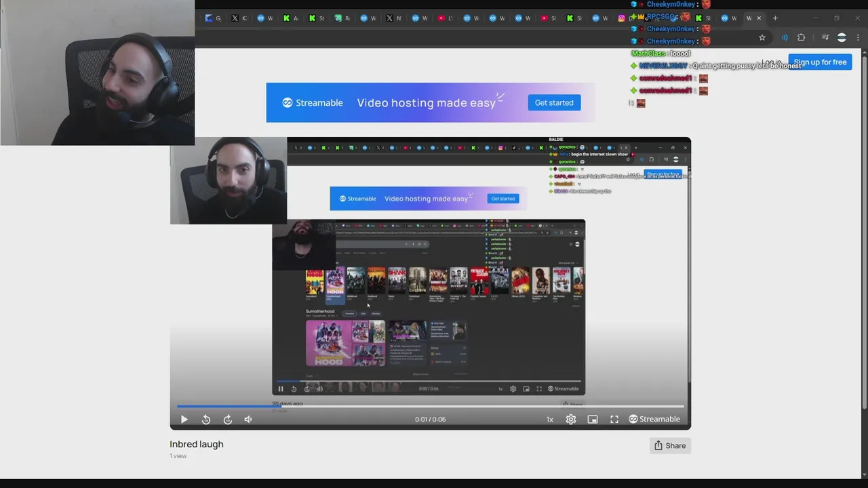Click Get started in the Streamable banner

(x=554, y=103)
